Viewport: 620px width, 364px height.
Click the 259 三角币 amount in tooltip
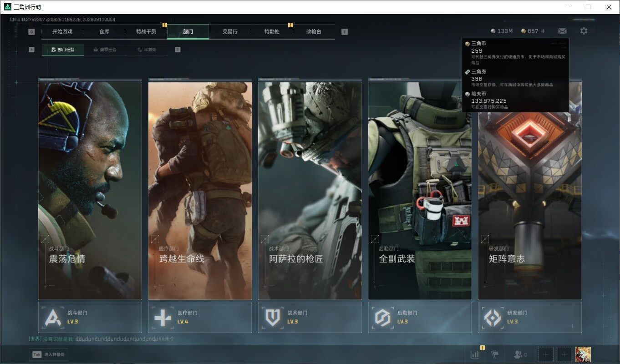477,51
